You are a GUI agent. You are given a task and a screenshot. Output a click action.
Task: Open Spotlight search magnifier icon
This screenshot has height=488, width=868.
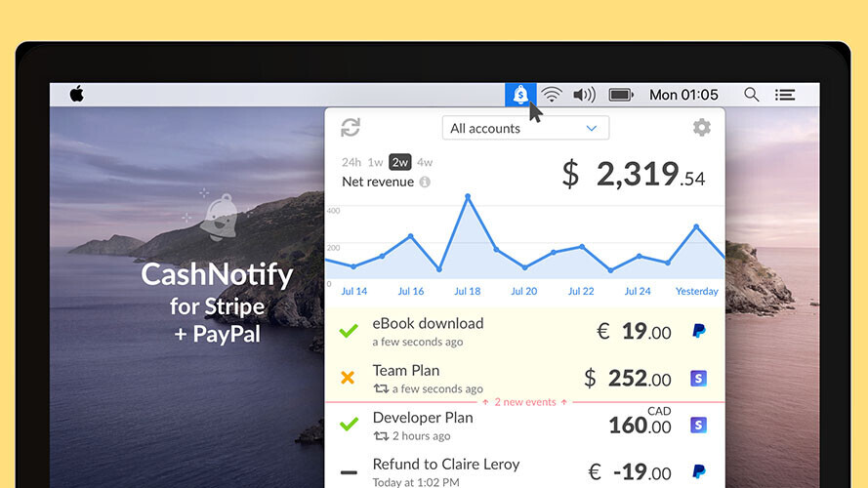point(751,95)
